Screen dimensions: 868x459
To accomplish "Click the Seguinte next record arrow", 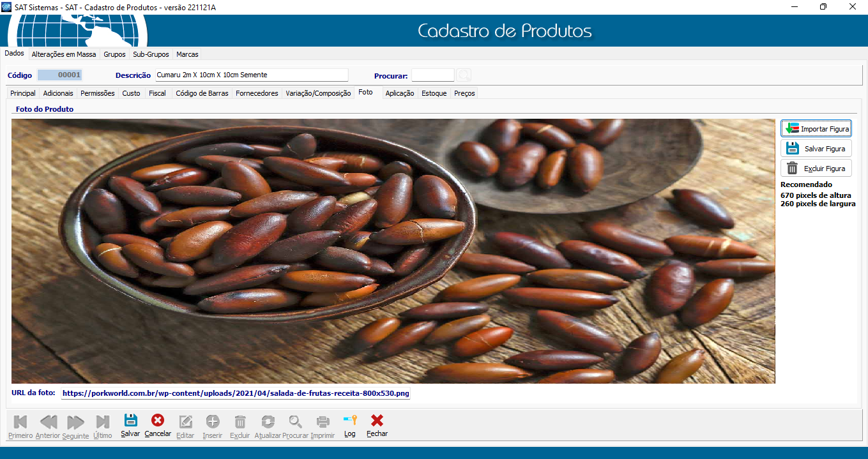I will [x=75, y=422].
